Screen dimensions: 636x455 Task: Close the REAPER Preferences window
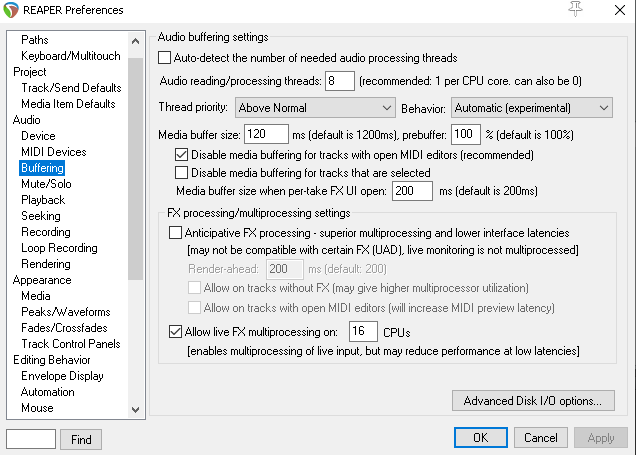click(x=620, y=10)
